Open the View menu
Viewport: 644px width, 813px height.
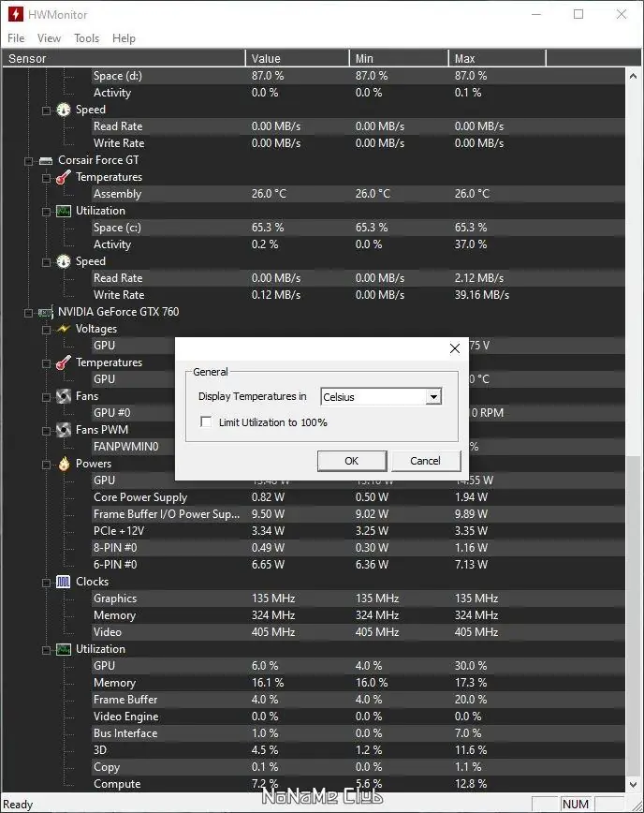49,38
